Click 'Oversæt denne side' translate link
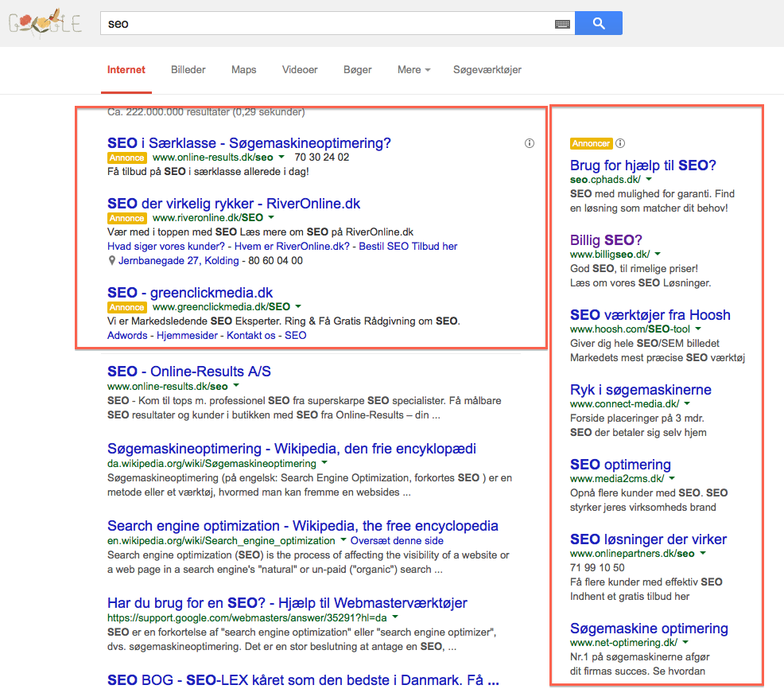This screenshot has width=784, height=689. (397, 540)
